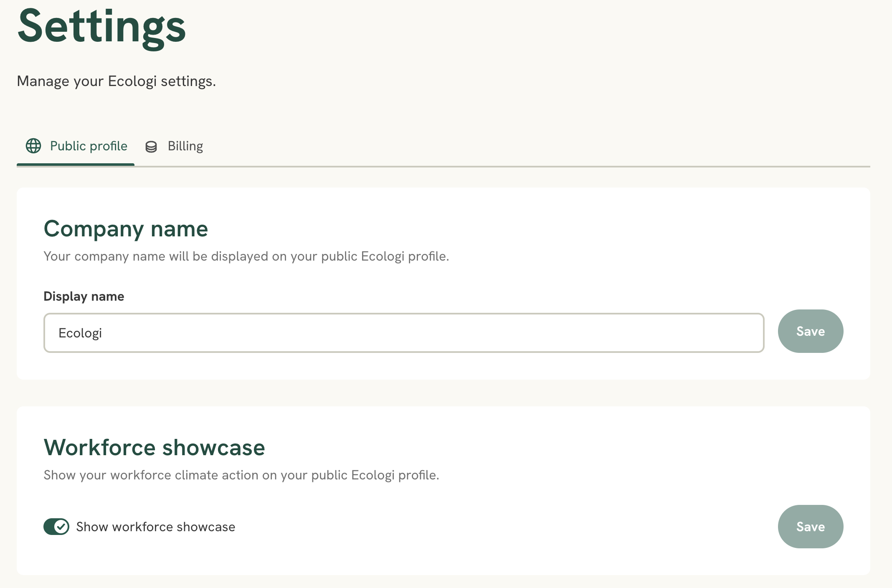Image resolution: width=892 pixels, height=588 pixels.
Task: Click the 'Manage your Ecologi settings.' text
Action: pos(116,81)
